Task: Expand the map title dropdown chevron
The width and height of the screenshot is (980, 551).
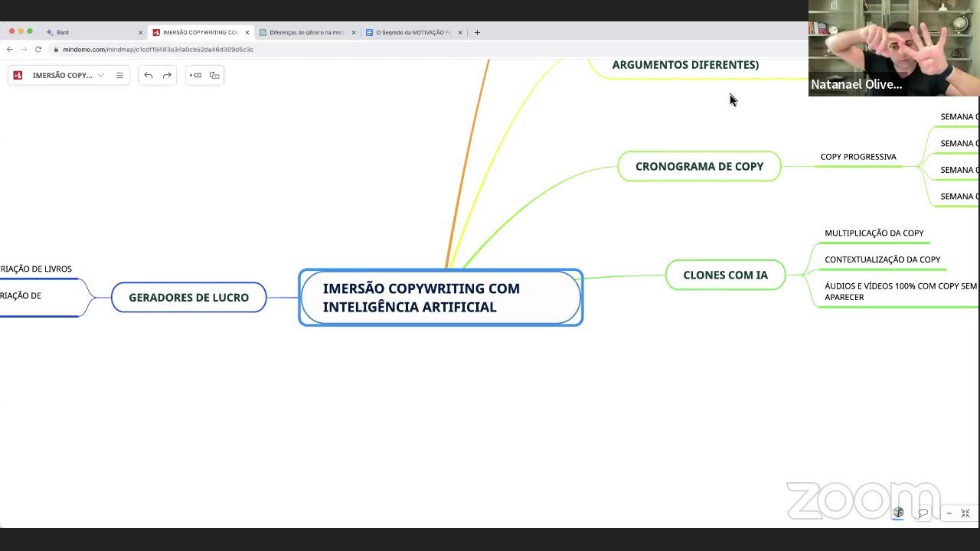Action: (x=100, y=75)
